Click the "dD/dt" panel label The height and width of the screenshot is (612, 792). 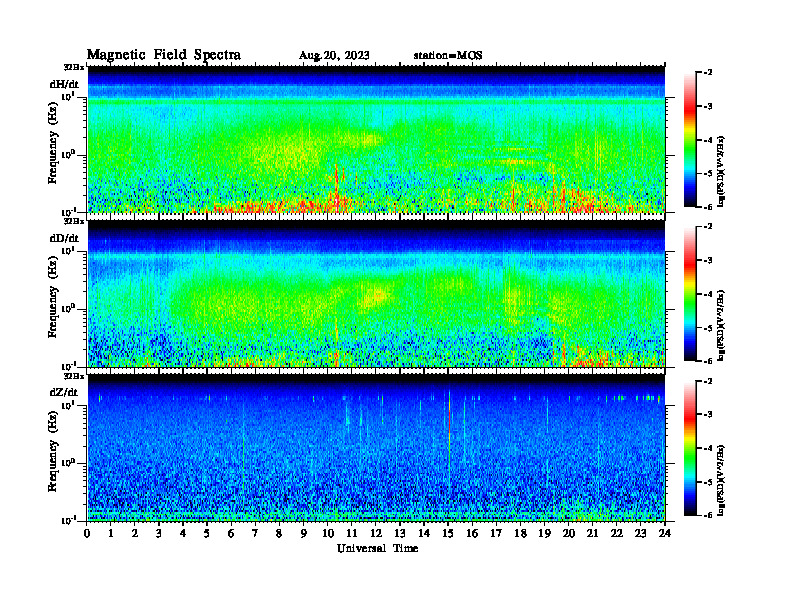tap(64, 238)
